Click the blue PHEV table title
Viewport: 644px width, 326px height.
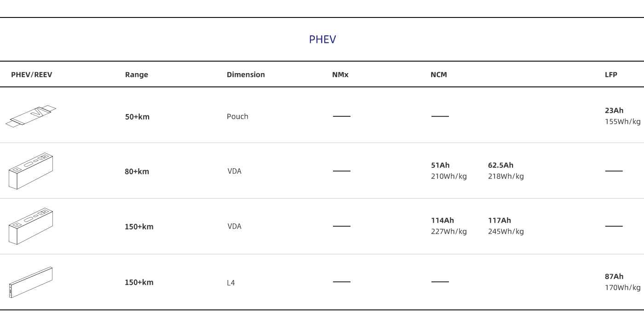[322, 40]
